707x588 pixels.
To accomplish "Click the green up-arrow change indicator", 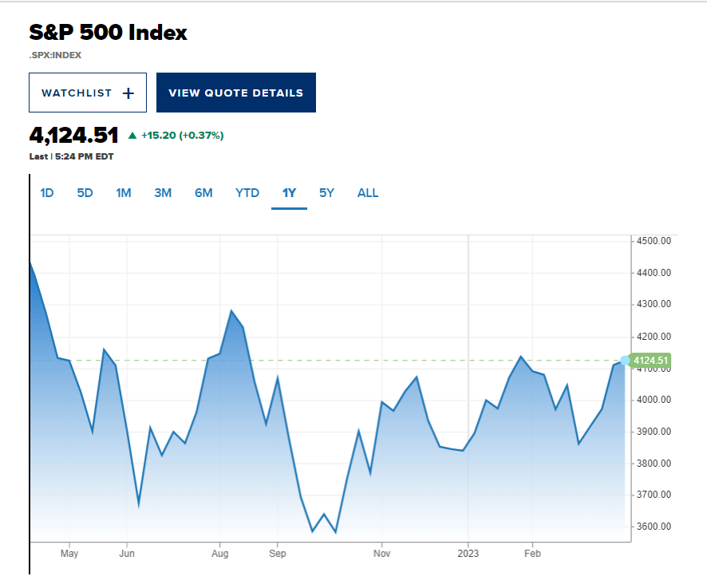I will click(x=132, y=136).
